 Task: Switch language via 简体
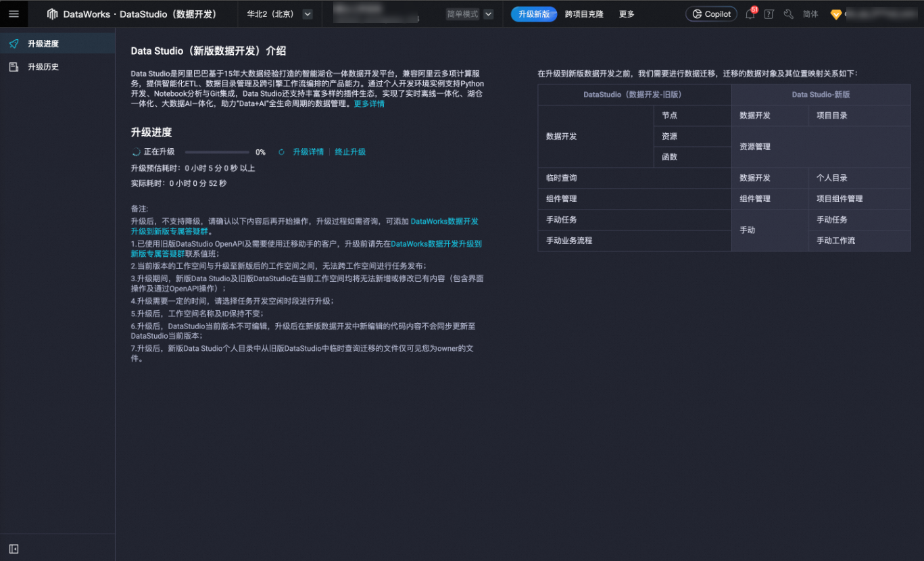810,14
